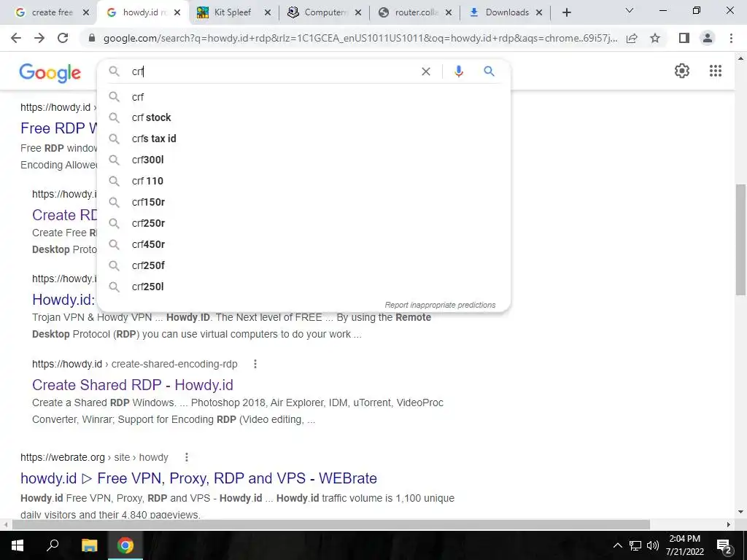Open 'Create Shared RDP - Howdy.id' result
The image size is (747, 560).
pyautogui.click(x=133, y=385)
